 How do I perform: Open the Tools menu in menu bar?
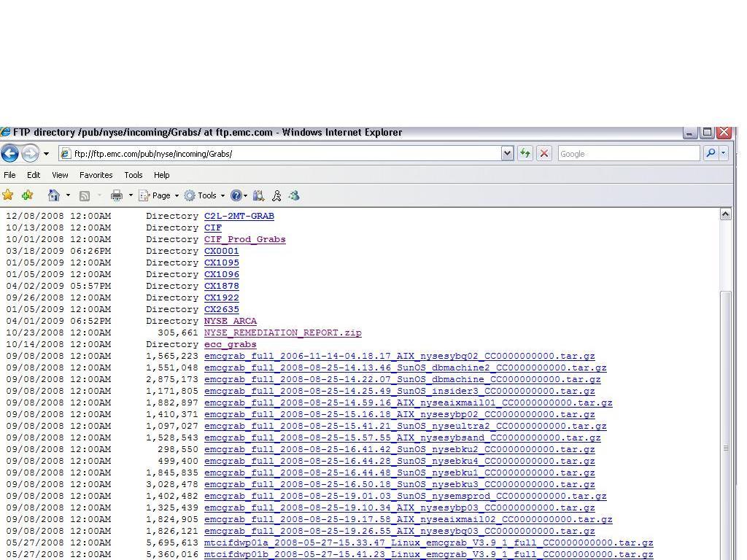point(133,175)
